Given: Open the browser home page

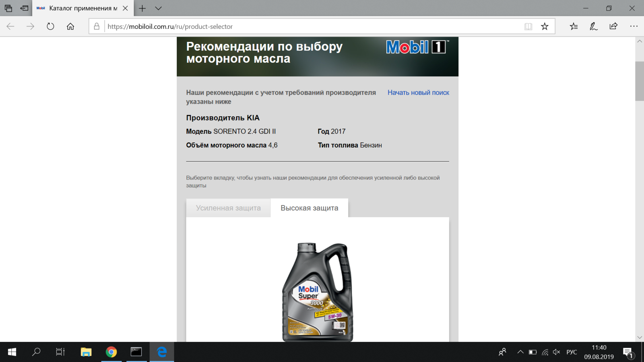Looking at the screenshot, I should click(x=70, y=27).
